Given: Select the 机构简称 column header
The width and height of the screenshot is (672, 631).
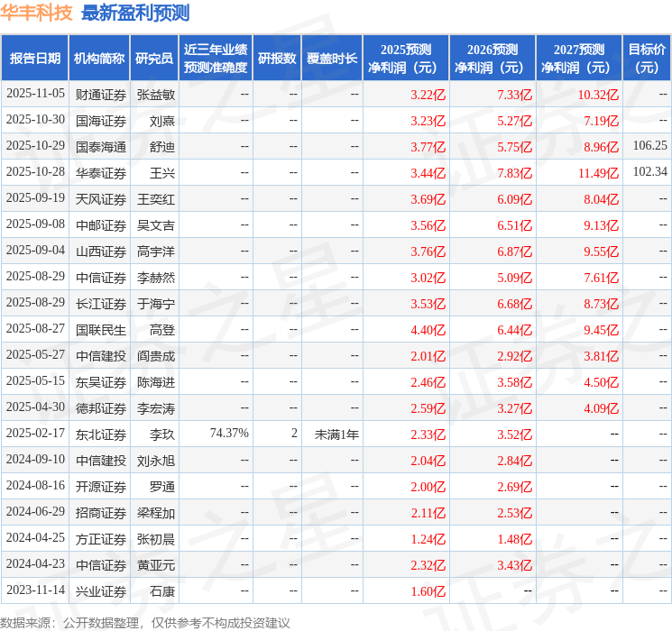Looking at the screenshot, I should click(x=99, y=59).
